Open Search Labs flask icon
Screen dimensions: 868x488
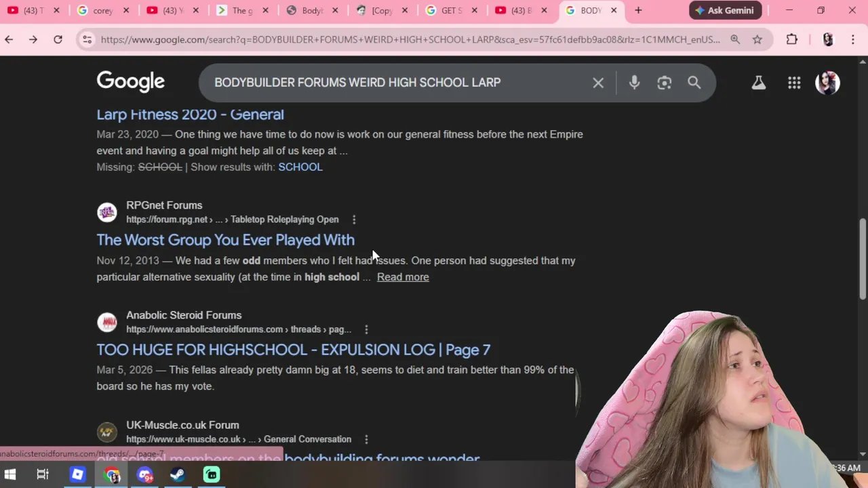[x=758, y=83]
